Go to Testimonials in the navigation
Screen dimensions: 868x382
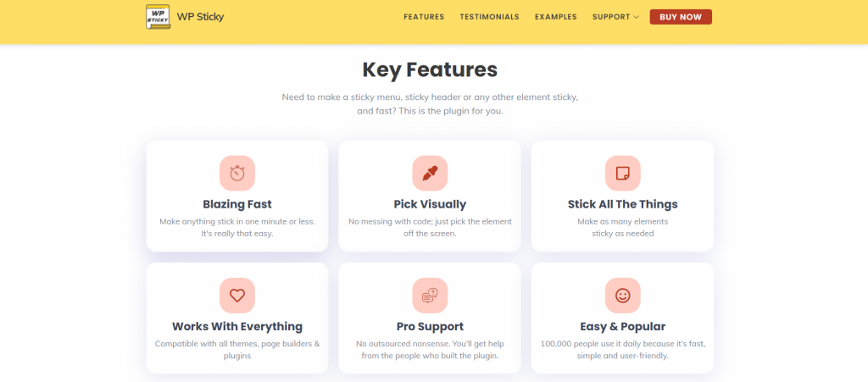pyautogui.click(x=489, y=17)
